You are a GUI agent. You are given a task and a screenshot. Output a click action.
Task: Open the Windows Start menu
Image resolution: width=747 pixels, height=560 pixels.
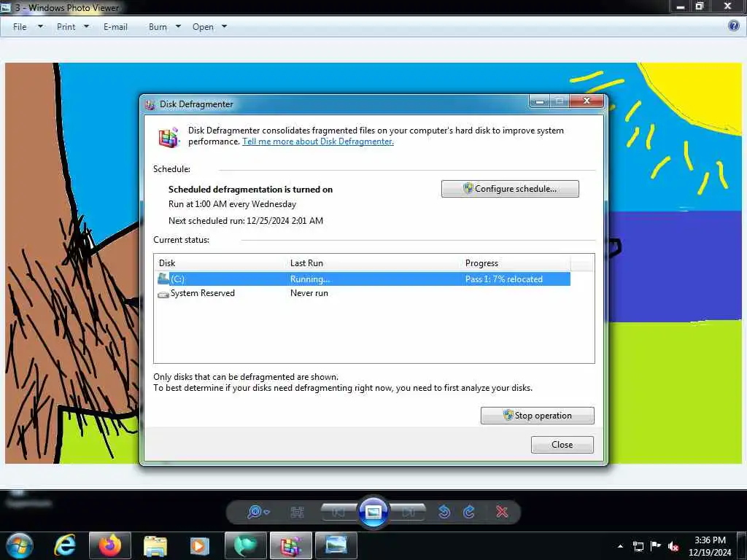[19, 545]
